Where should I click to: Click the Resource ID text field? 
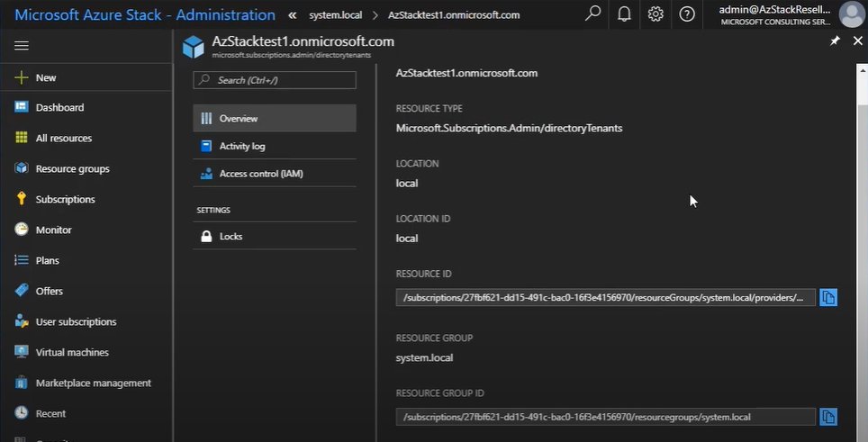(x=606, y=298)
